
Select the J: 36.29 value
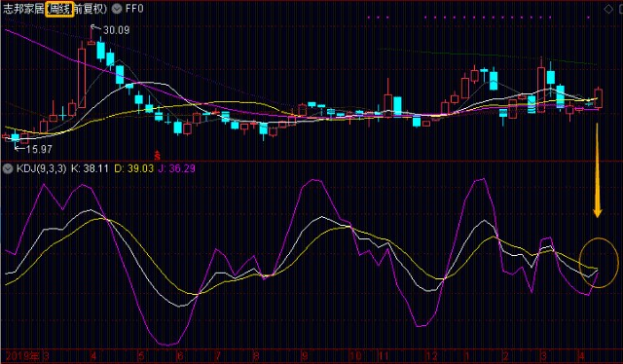176,169
